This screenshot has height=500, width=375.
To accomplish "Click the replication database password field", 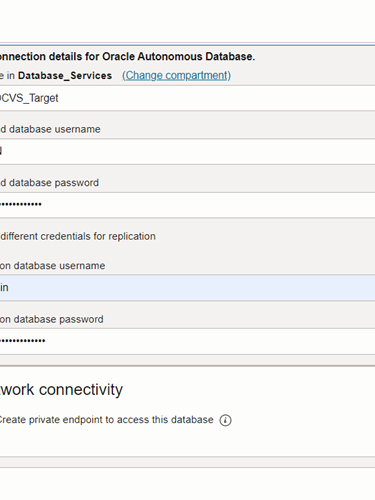I will click(x=187, y=341).
